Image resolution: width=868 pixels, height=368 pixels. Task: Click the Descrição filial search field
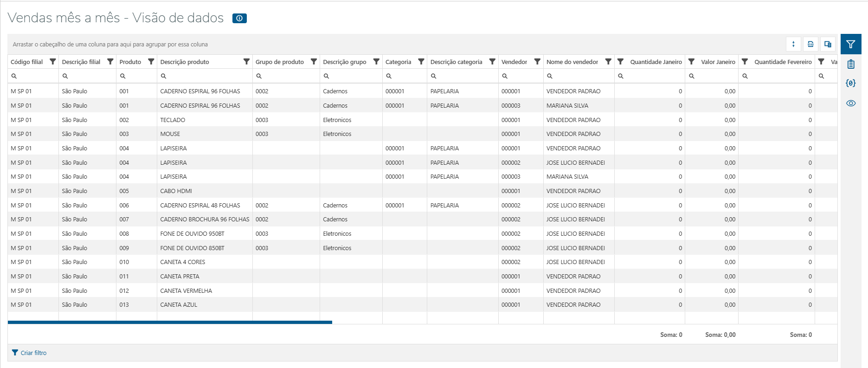[x=90, y=76]
